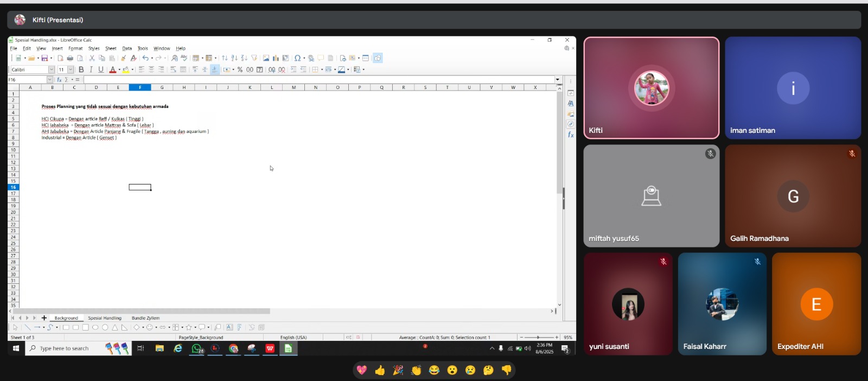Click the Save document icon
The height and width of the screenshot is (381, 868).
tap(44, 58)
